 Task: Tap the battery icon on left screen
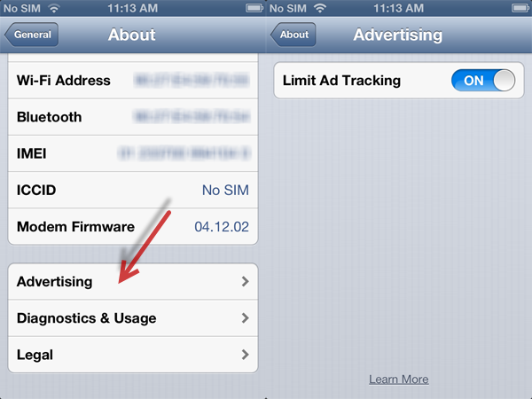(x=254, y=8)
